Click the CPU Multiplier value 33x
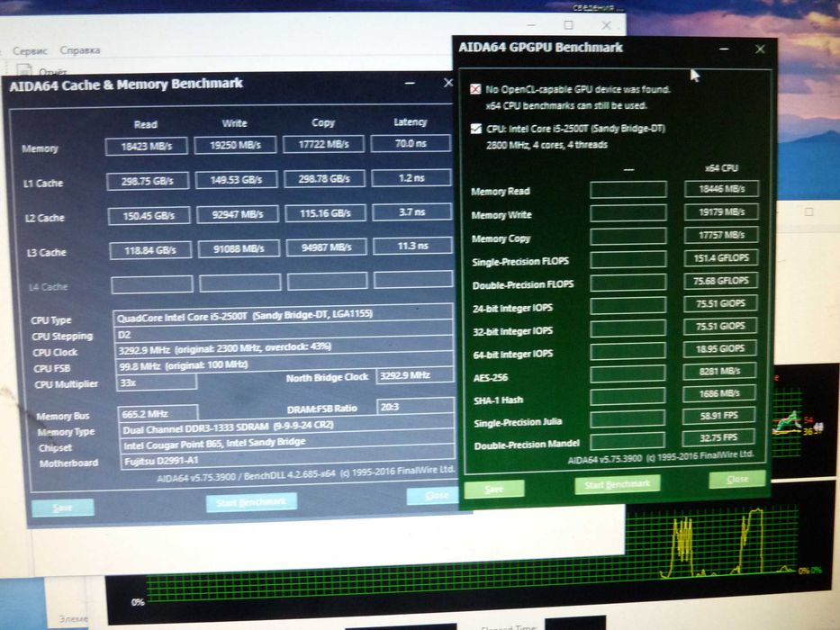This screenshot has width=840, height=630. (157, 382)
